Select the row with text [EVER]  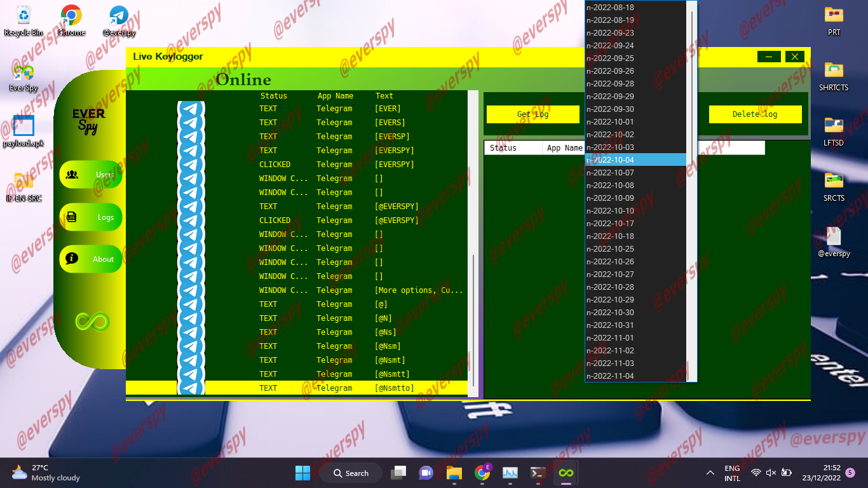(297, 109)
